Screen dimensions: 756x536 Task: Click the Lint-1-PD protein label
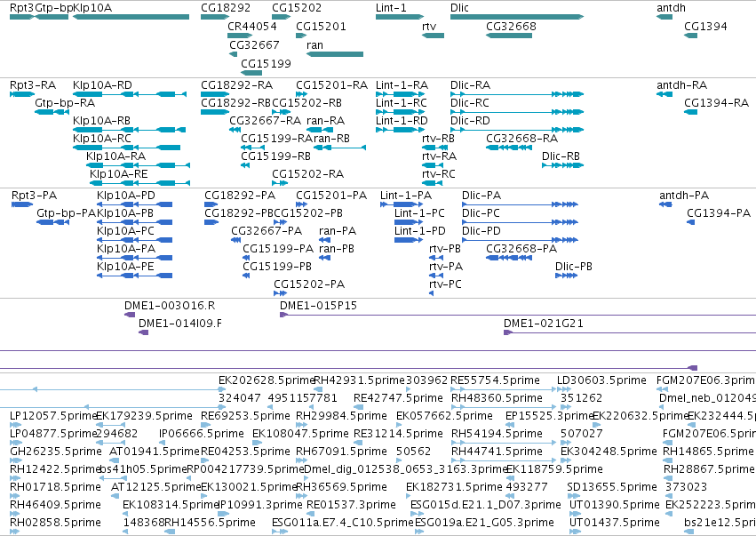coord(420,231)
